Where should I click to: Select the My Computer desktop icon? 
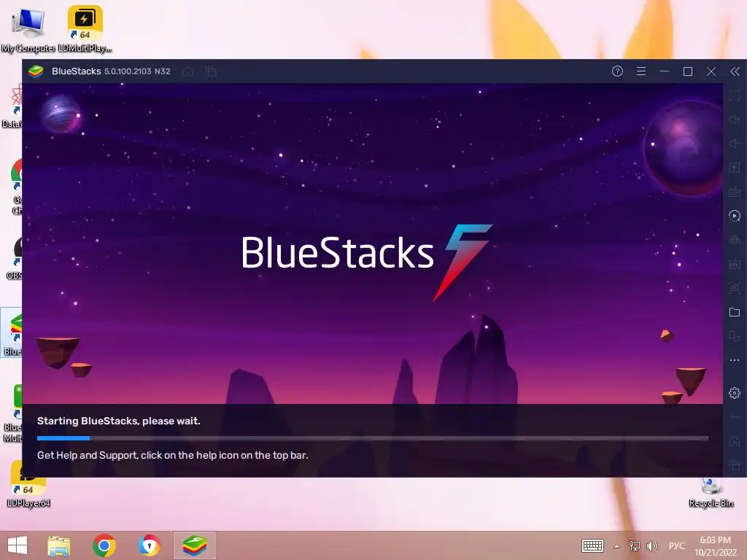point(28,29)
